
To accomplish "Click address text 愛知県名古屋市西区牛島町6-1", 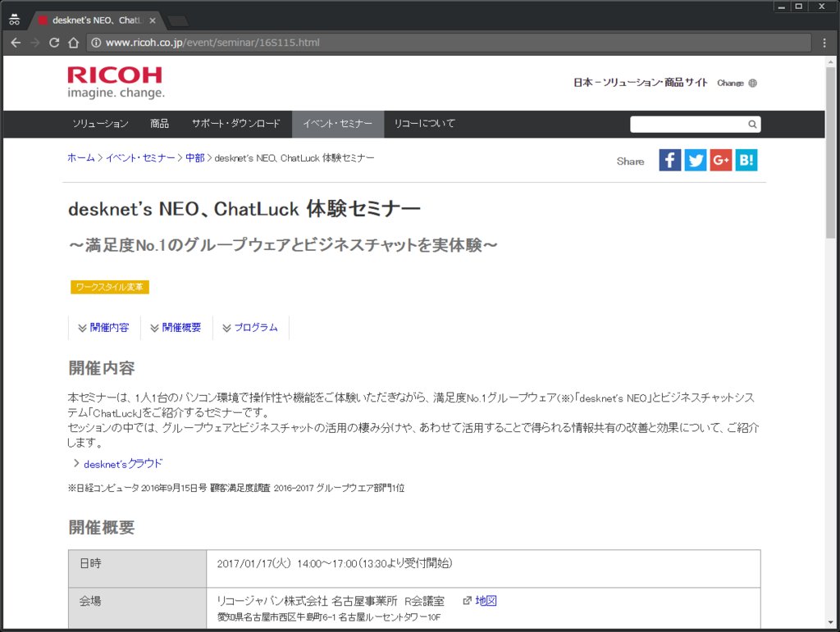I will [276, 617].
